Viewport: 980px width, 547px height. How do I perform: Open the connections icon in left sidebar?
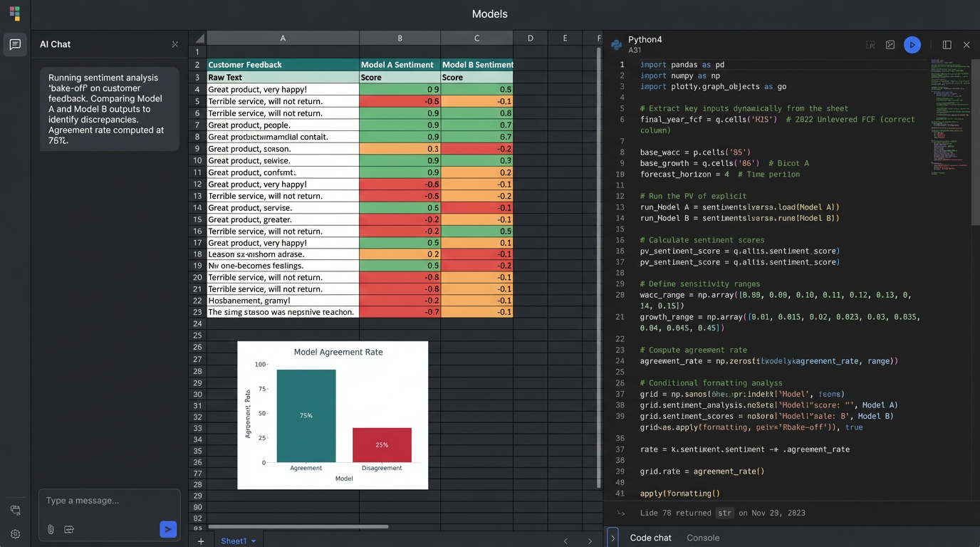coord(15,510)
